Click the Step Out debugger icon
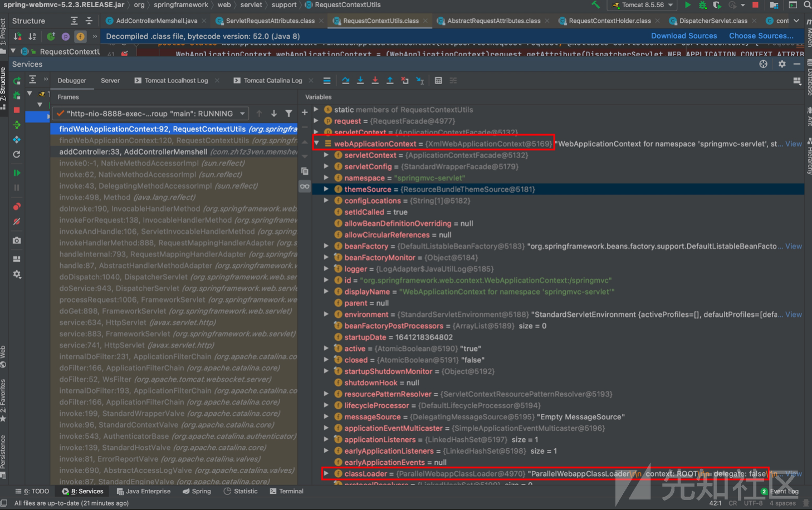812x510 pixels. tap(390, 81)
